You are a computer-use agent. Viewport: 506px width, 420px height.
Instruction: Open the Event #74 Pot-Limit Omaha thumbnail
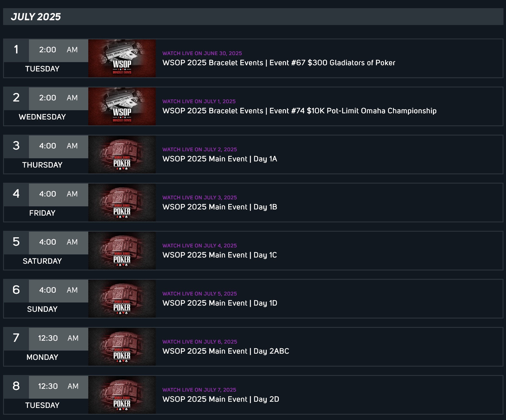122,106
